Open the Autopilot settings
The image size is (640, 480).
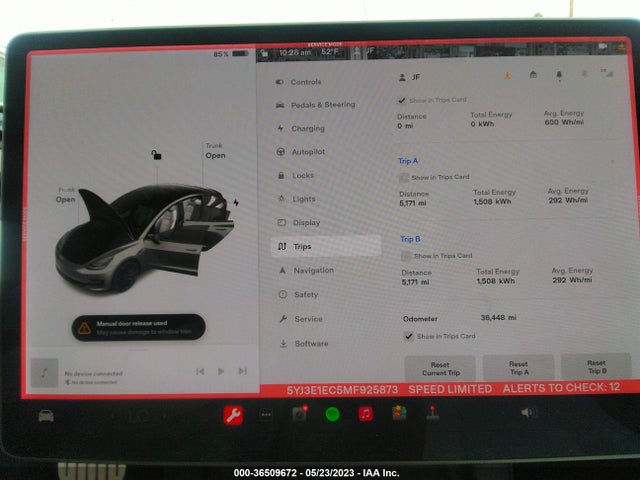tap(301, 152)
